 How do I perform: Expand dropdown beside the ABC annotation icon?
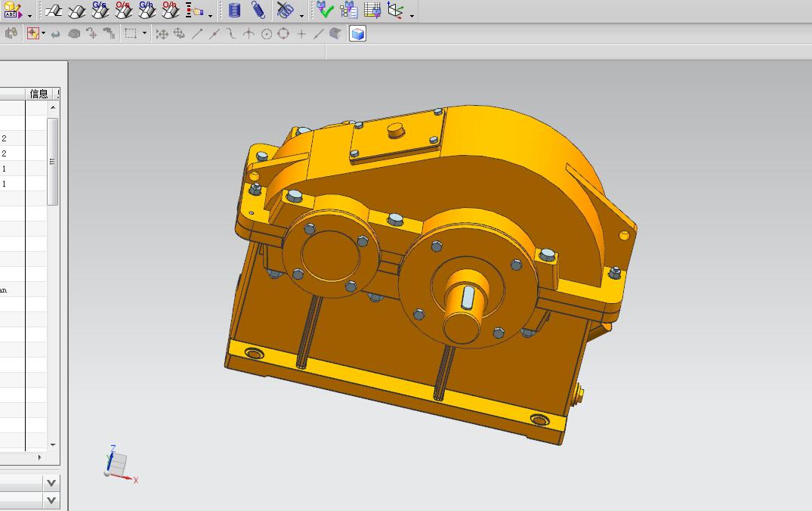(x=29, y=16)
